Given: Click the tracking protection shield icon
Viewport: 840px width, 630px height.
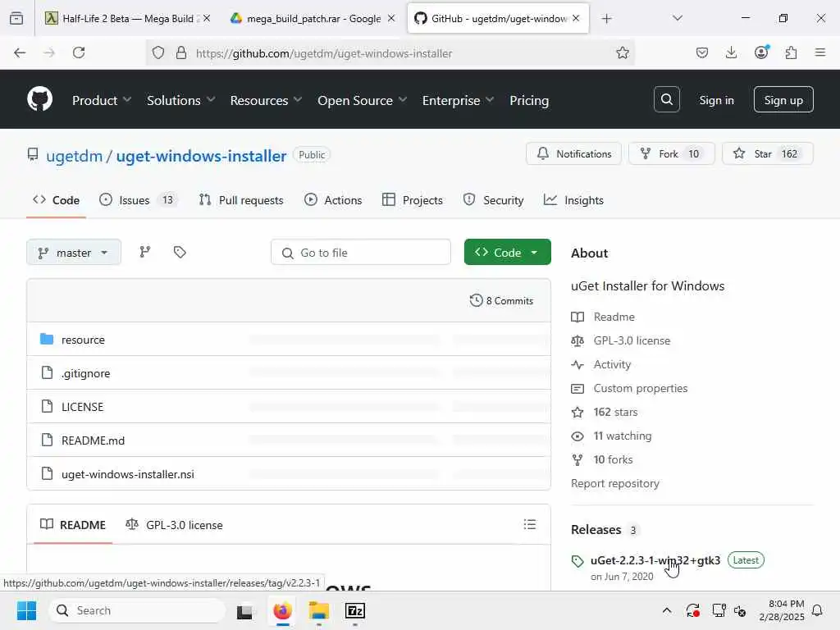Looking at the screenshot, I should 158,52.
